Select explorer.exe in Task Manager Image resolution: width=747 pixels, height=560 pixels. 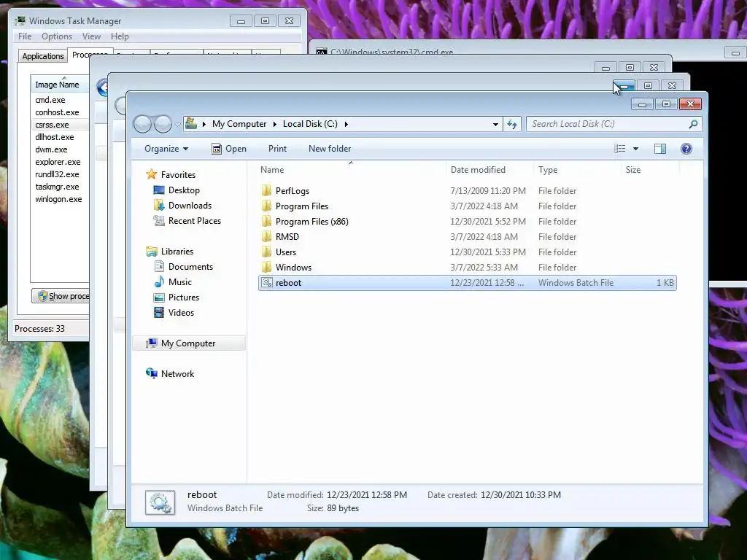(58, 162)
